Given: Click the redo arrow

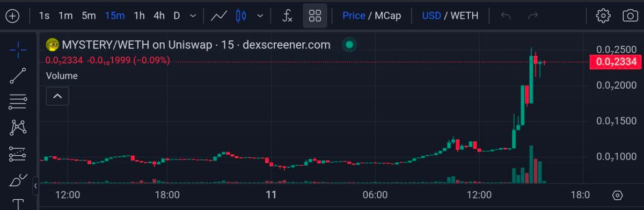Looking at the screenshot, I should 533,16.
